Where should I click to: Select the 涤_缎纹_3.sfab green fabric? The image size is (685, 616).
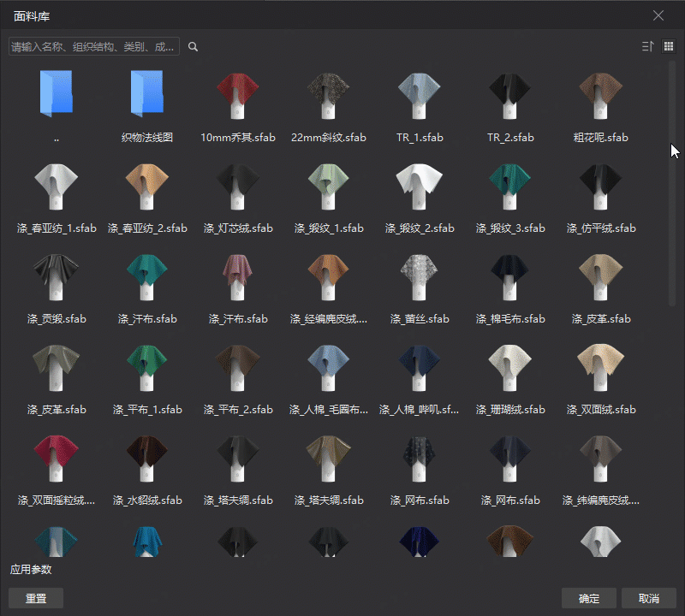(x=510, y=187)
